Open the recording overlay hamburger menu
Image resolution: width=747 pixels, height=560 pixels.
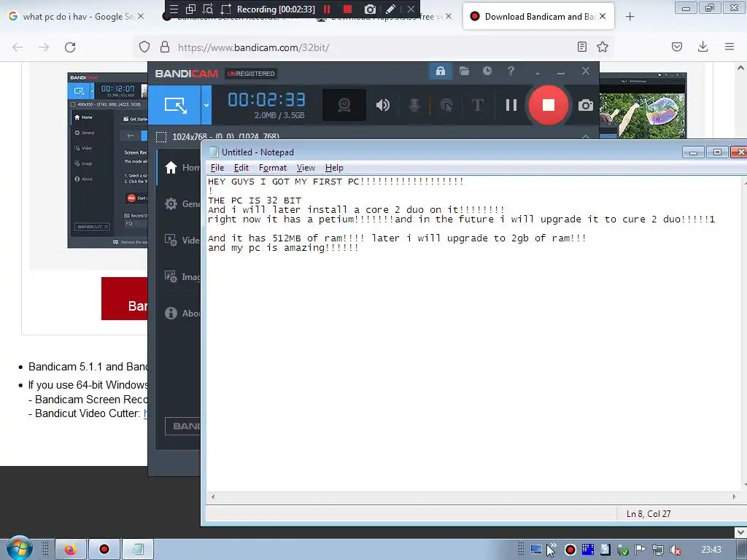174,9
